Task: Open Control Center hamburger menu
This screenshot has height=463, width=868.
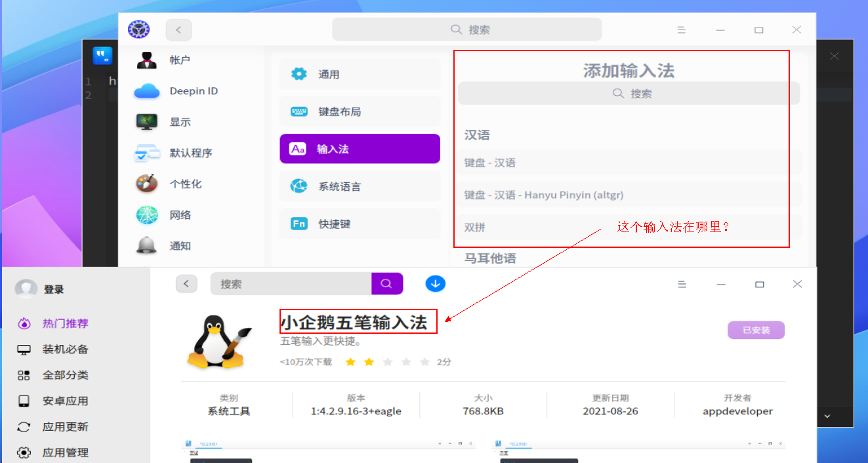Action: click(x=681, y=30)
